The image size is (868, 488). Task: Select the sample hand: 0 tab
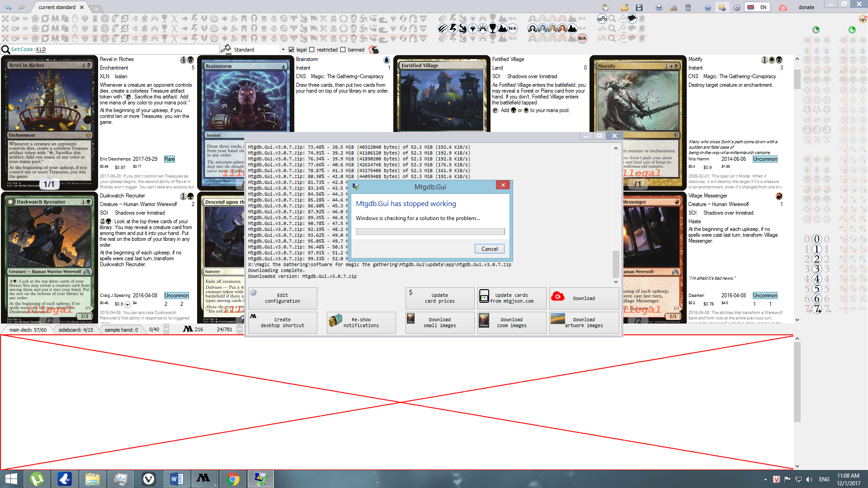121,330
